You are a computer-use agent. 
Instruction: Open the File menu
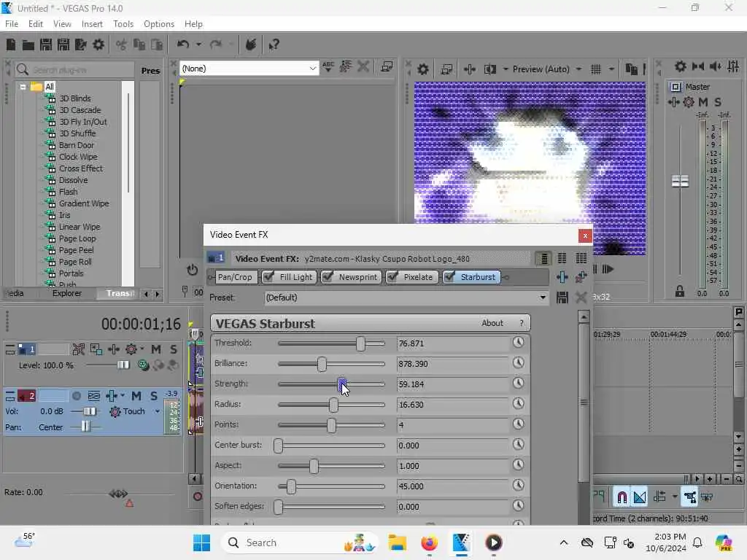tap(12, 24)
